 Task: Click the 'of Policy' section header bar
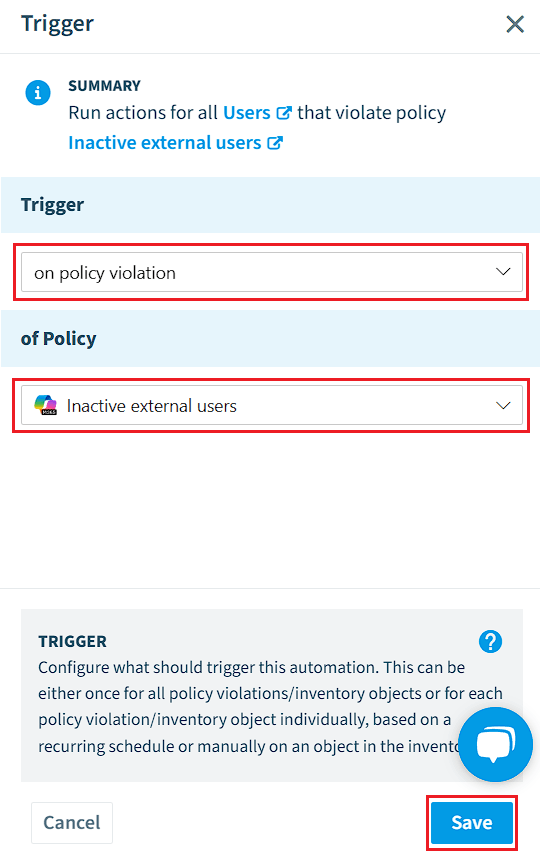click(x=270, y=338)
